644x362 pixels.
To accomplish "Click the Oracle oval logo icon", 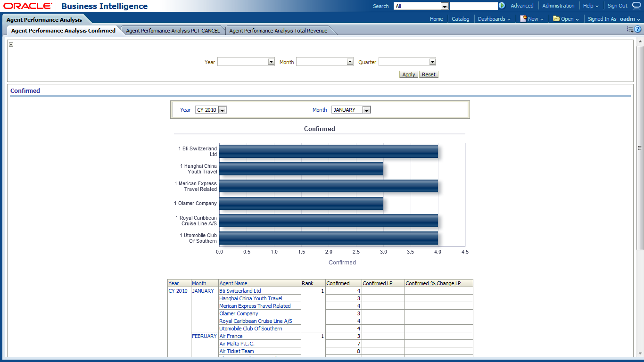I will coord(636,6).
